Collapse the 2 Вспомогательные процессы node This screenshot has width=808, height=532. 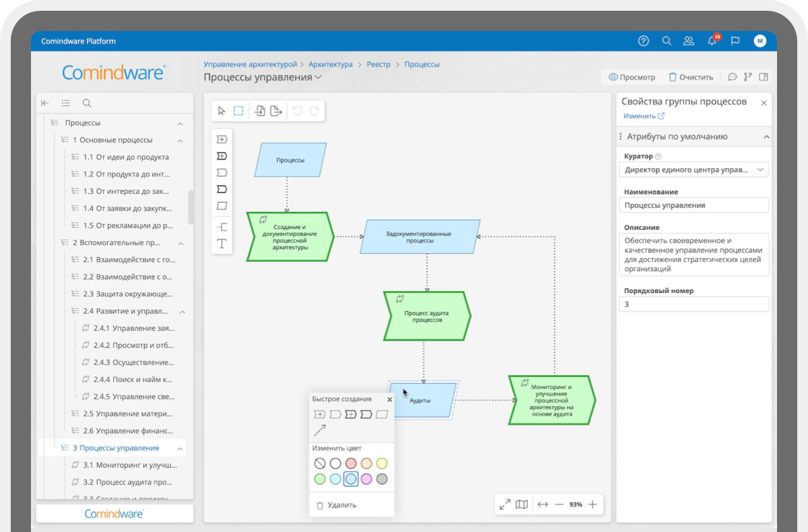point(180,243)
